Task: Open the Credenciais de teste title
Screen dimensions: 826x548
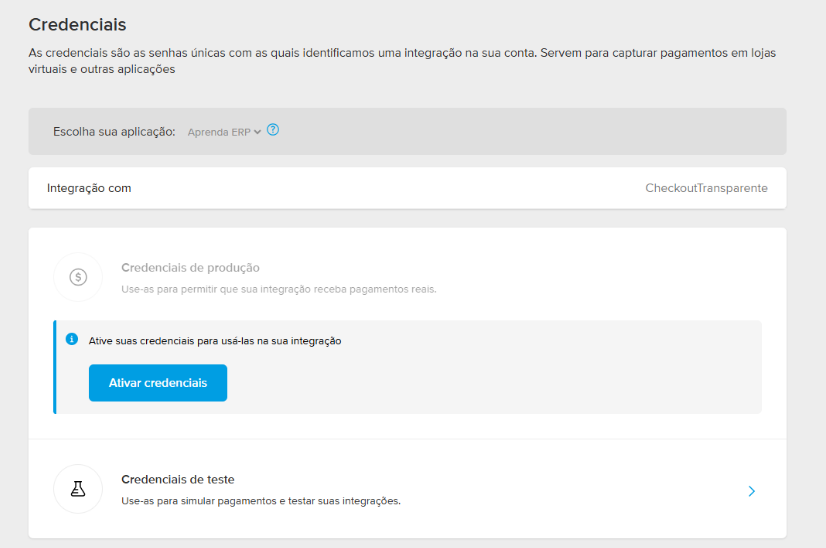Action: pos(178,480)
